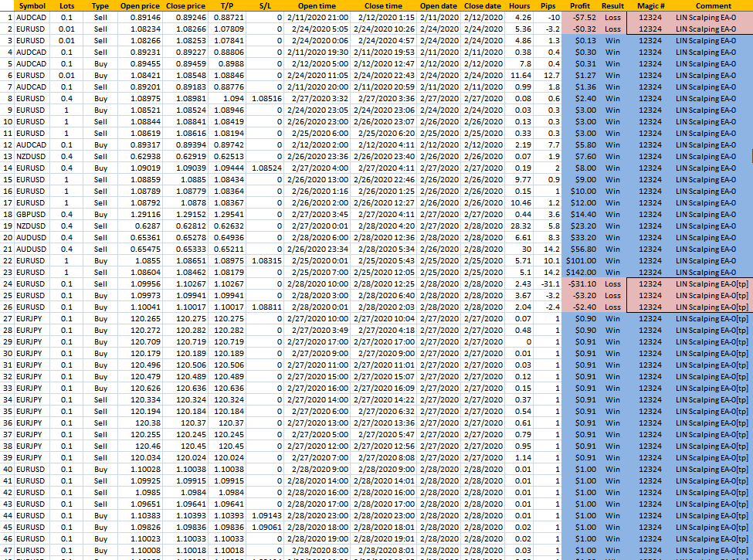
Task: Click the S/L value 1.08811
Action: 266,307
